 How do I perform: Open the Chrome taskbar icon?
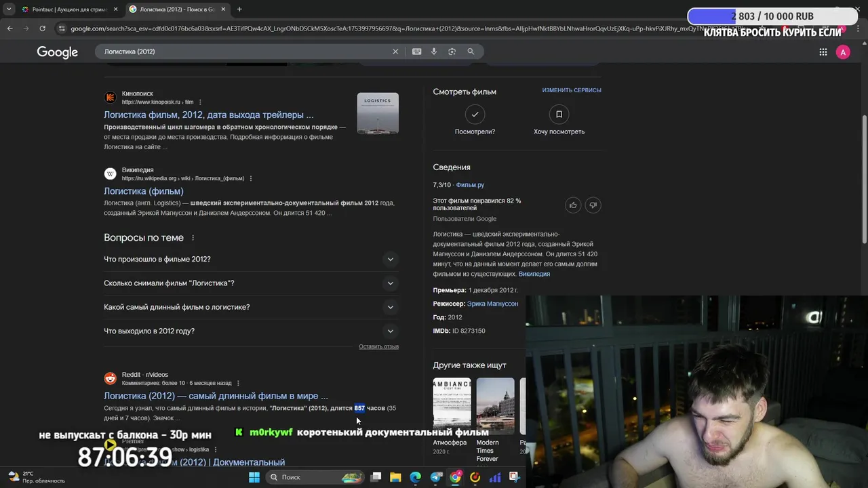456,477
